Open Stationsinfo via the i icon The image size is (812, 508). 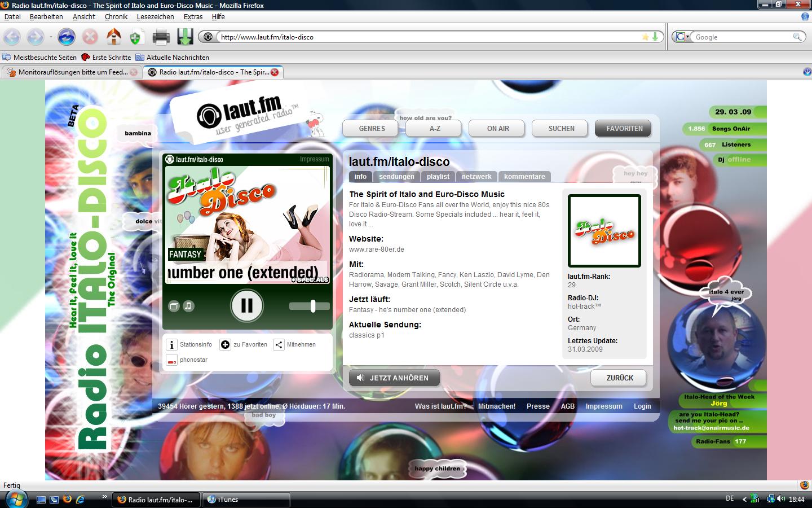pos(172,344)
